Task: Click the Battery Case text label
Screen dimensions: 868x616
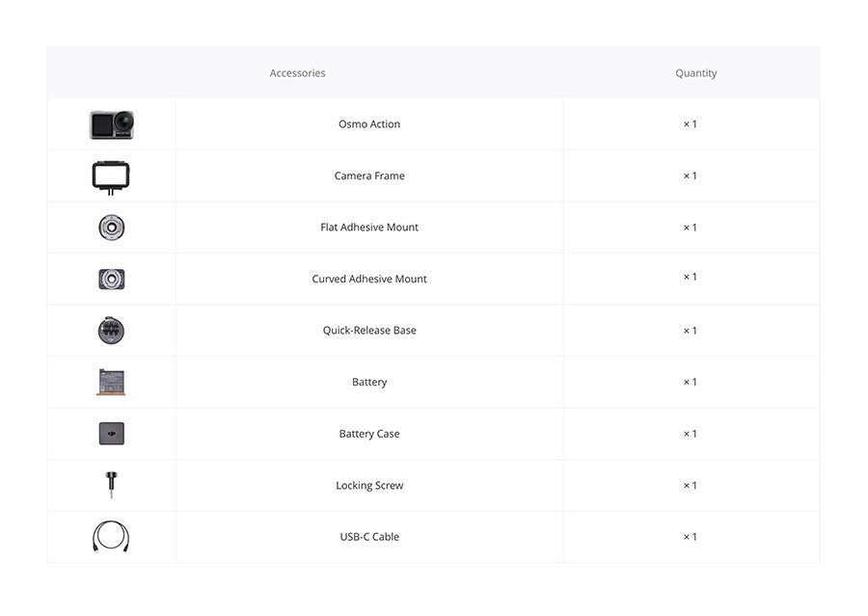Action: pyautogui.click(x=369, y=434)
